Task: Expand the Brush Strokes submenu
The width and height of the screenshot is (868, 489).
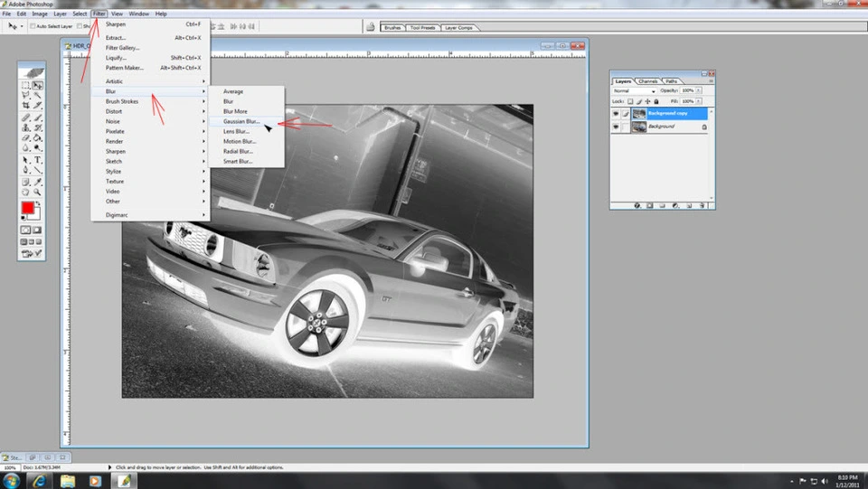Action: pyautogui.click(x=151, y=101)
